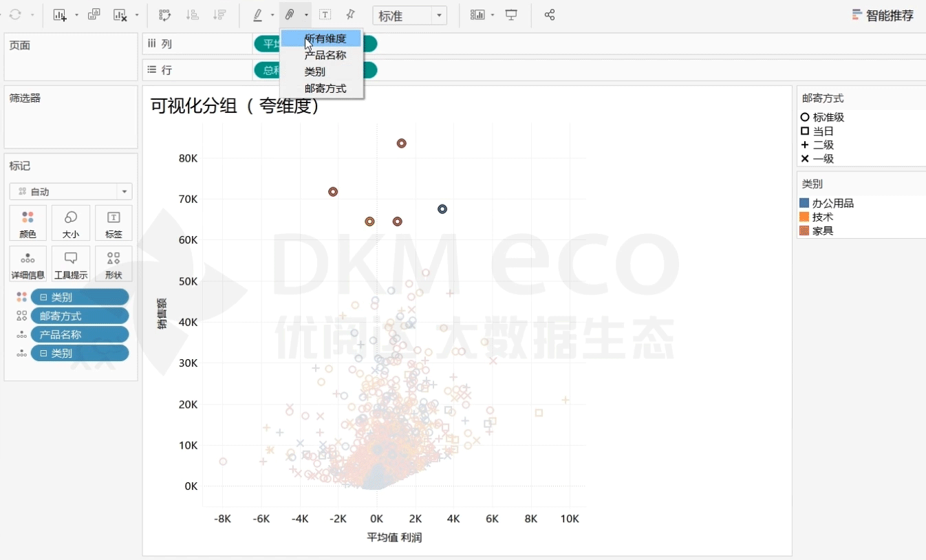
Task: Click the new worksheet toolbar icon
Action: coord(60,15)
